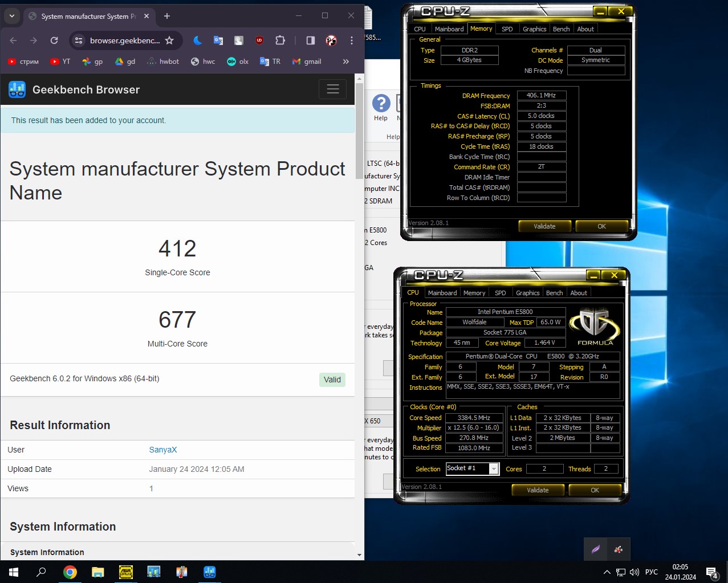Reload the Geekbench page in Chrome
Image resolution: width=728 pixels, height=583 pixels.
point(54,40)
